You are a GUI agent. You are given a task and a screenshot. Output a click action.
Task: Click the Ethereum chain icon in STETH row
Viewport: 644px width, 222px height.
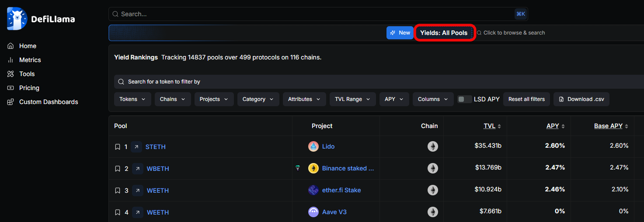432,147
